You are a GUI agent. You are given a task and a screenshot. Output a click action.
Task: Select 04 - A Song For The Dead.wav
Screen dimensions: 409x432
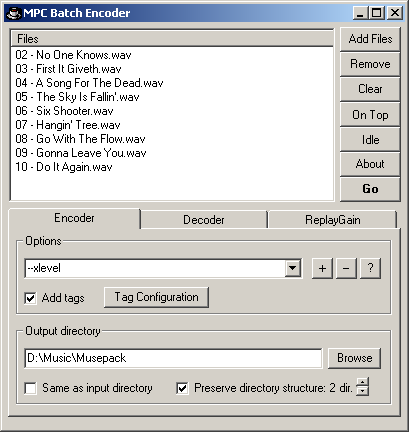(x=89, y=83)
